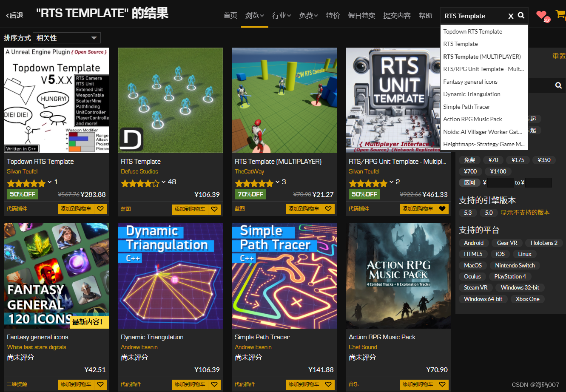Go back using the 后退 button

pyautogui.click(x=15, y=15)
